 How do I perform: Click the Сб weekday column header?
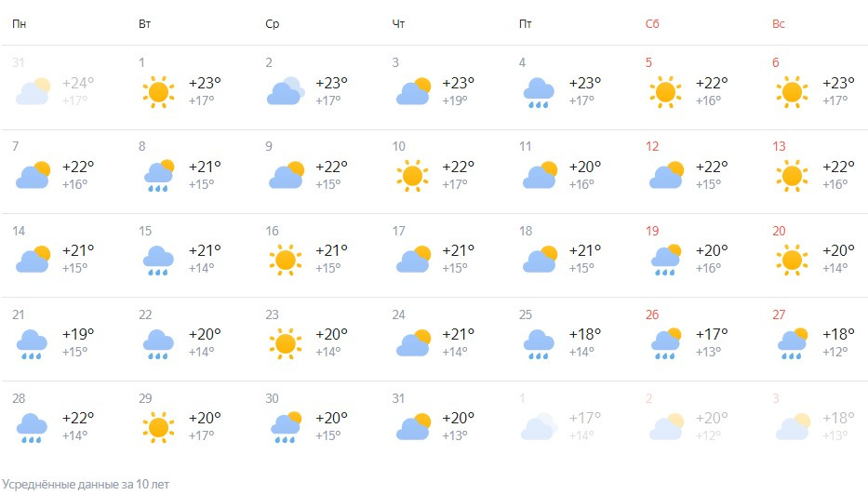point(652,24)
